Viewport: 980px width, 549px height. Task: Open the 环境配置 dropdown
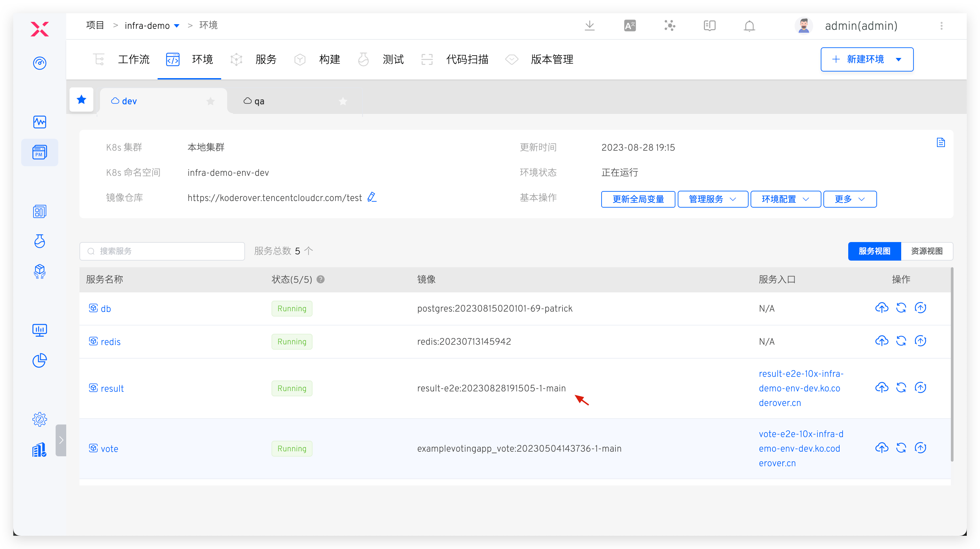[785, 199]
